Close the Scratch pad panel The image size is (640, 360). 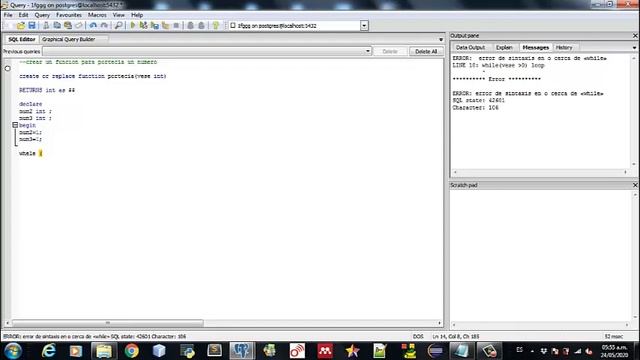[635, 185]
